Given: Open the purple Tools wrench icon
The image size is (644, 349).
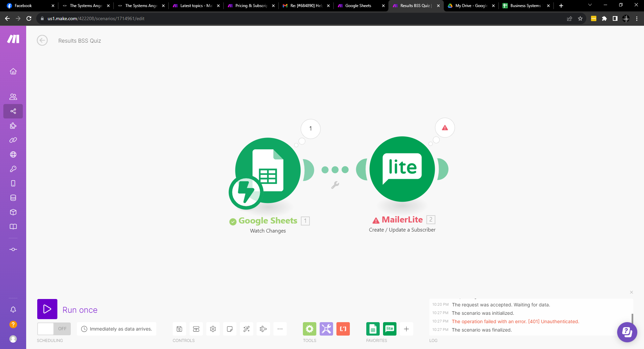Looking at the screenshot, I should click(326, 329).
